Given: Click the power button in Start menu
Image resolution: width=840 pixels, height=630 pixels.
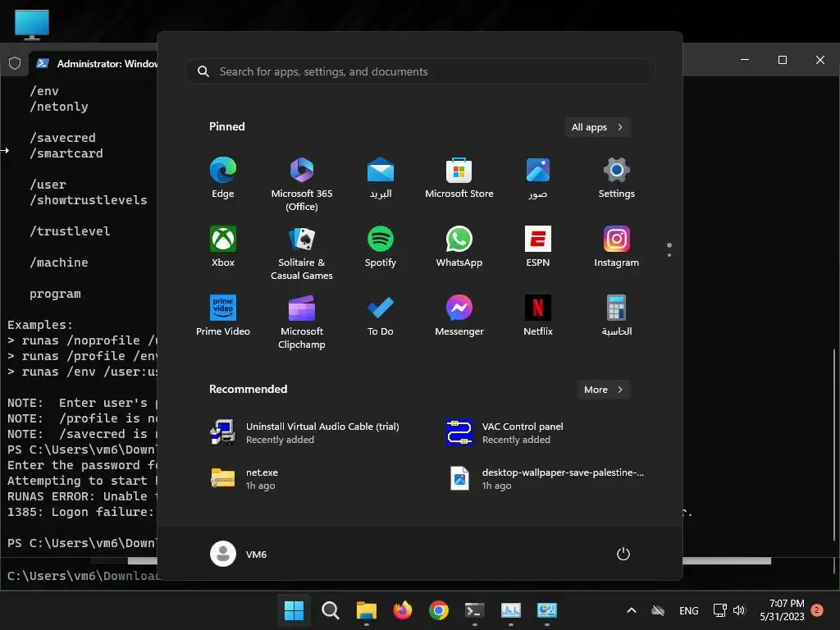Looking at the screenshot, I should point(623,554).
